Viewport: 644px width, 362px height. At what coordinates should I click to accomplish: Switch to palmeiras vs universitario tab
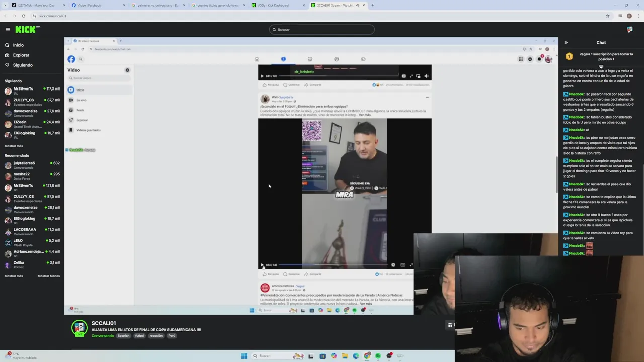click(157, 5)
